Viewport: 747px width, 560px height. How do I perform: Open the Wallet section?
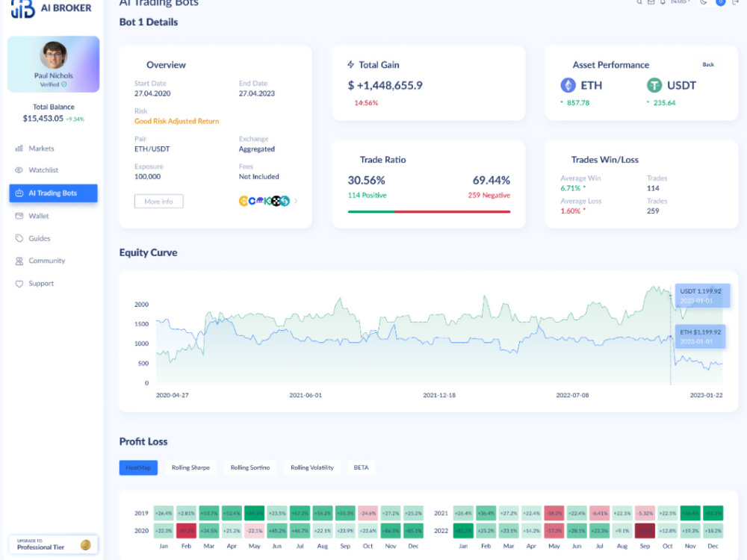point(38,217)
